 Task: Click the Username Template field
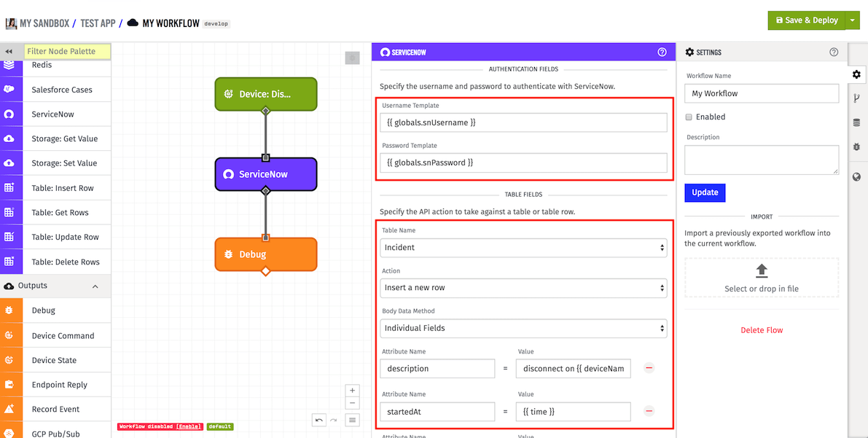[523, 123]
